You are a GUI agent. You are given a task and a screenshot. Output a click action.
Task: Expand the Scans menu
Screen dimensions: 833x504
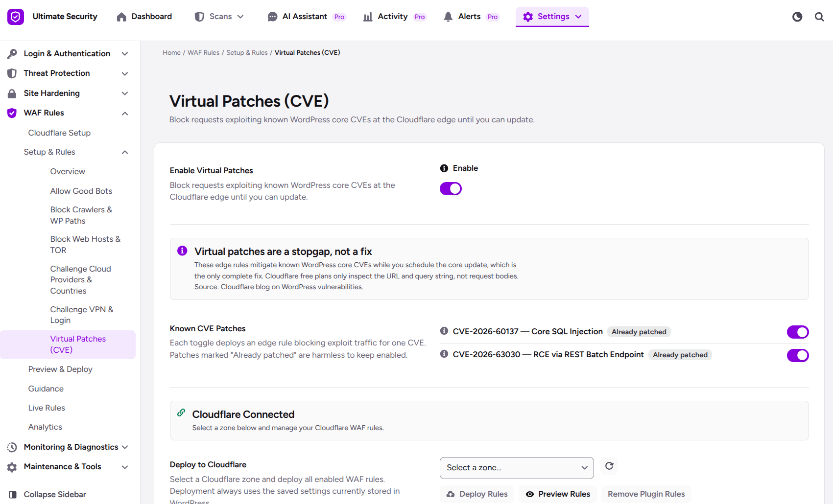tap(219, 17)
